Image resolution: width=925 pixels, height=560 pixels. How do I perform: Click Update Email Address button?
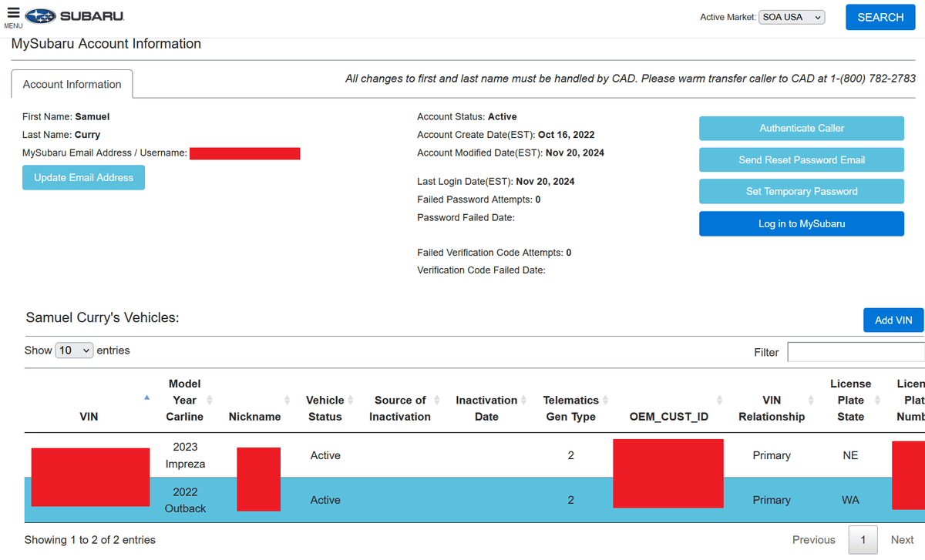point(83,178)
